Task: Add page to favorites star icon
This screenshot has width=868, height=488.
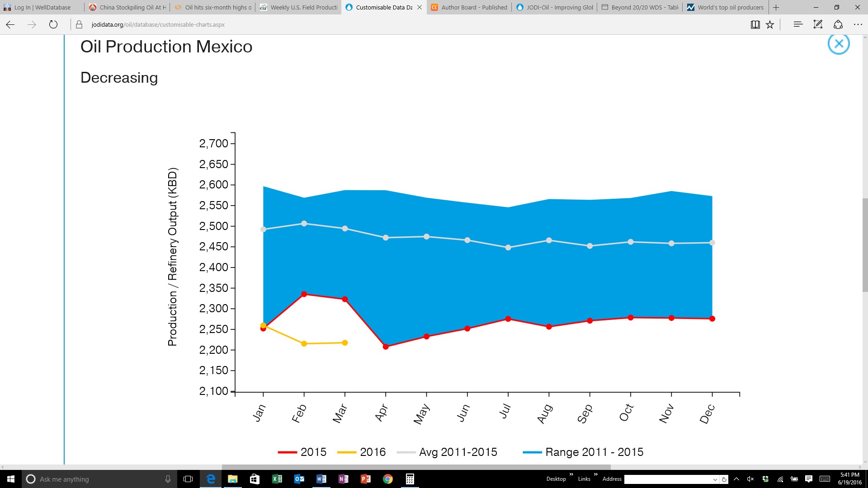Action: 770,25
